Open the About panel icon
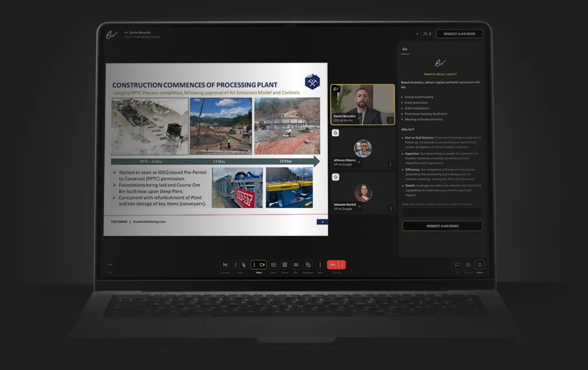Viewport: 588px width, 370px height. (480, 265)
